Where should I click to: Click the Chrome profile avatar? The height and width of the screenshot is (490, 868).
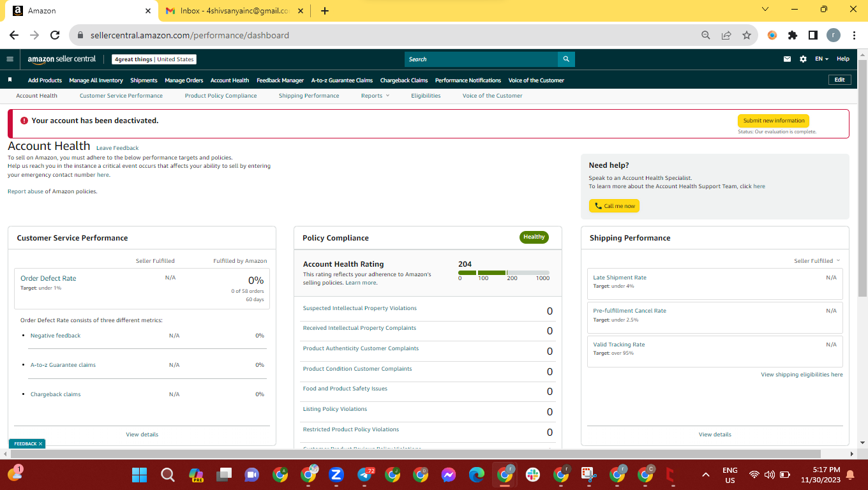834,35
